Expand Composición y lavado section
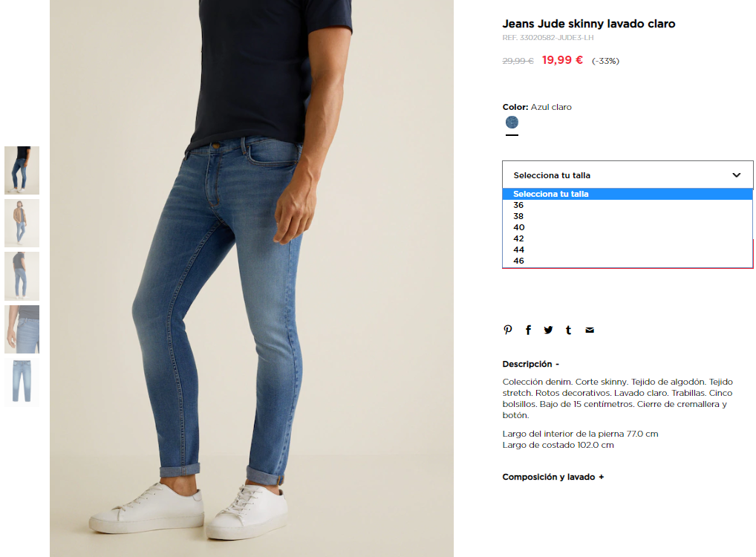756x557 pixels. click(553, 477)
